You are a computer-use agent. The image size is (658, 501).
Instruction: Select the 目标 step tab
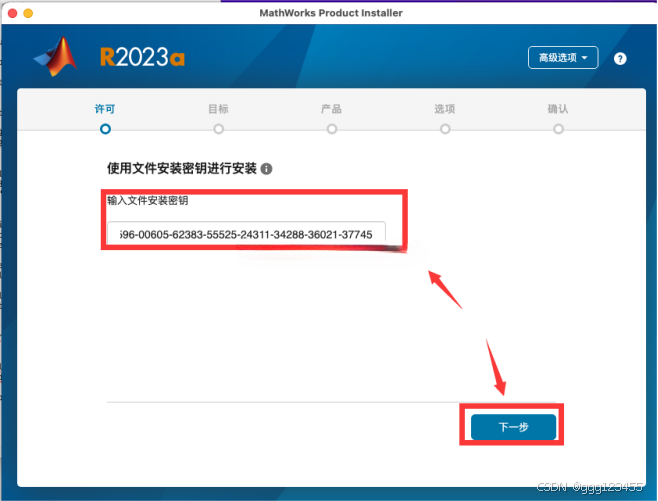point(218,109)
